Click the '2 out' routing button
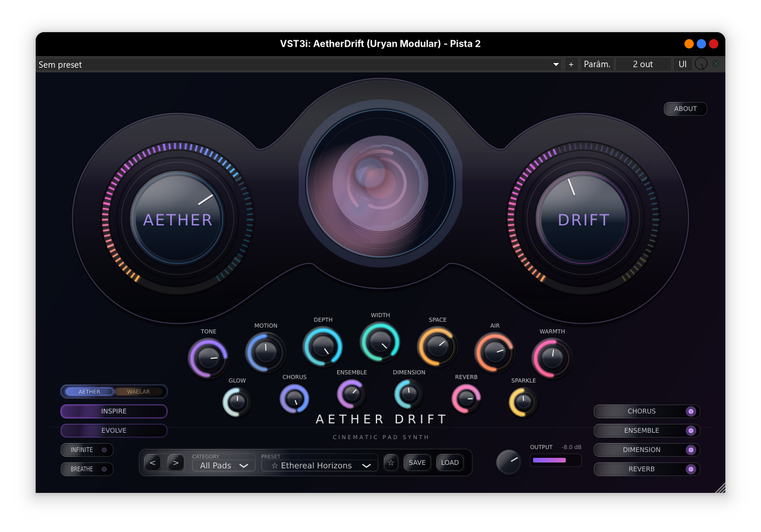 643,64
